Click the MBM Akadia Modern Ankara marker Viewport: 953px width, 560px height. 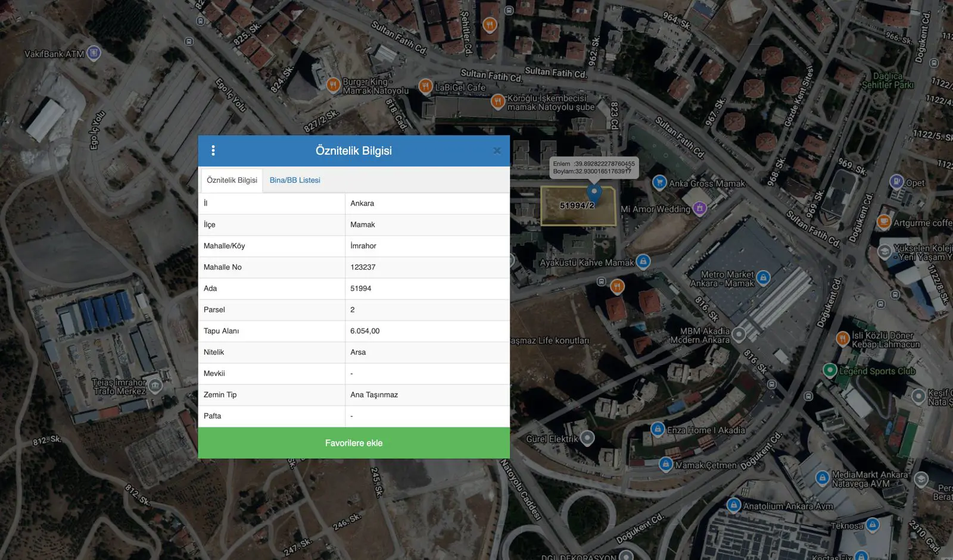pyautogui.click(x=739, y=334)
